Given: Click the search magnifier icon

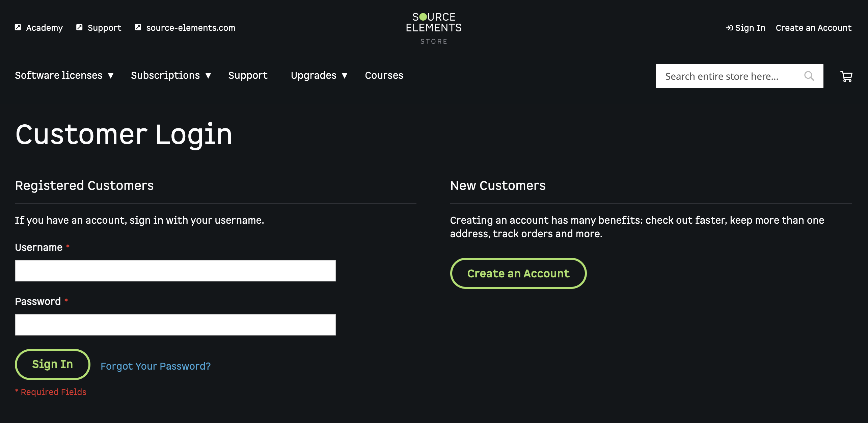Looking at the screenshot, I should (x=809, y=76).
